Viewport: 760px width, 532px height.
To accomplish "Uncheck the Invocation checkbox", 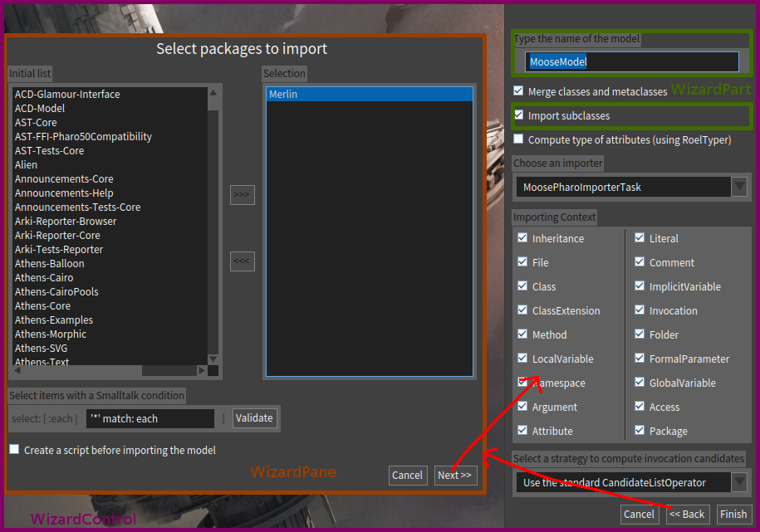I will click(x=640, y=310).
